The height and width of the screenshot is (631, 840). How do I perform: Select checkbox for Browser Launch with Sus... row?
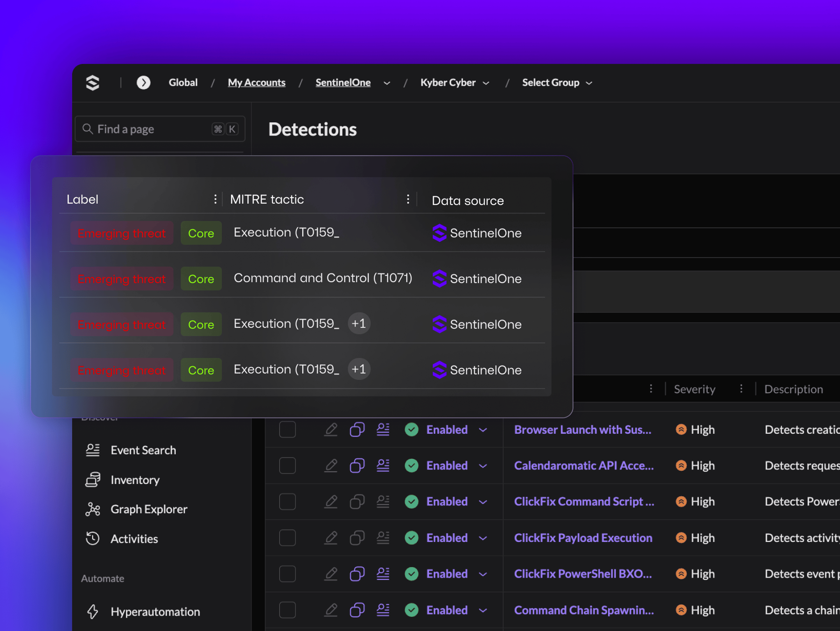[287, 430]
